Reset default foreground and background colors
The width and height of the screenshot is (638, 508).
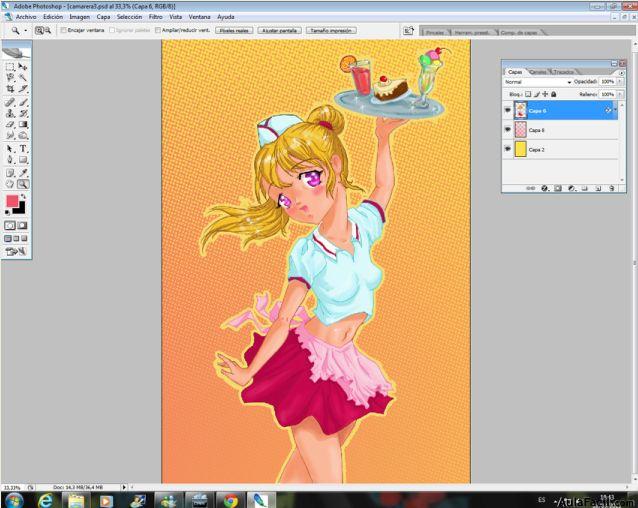click(x=8, y=212)
